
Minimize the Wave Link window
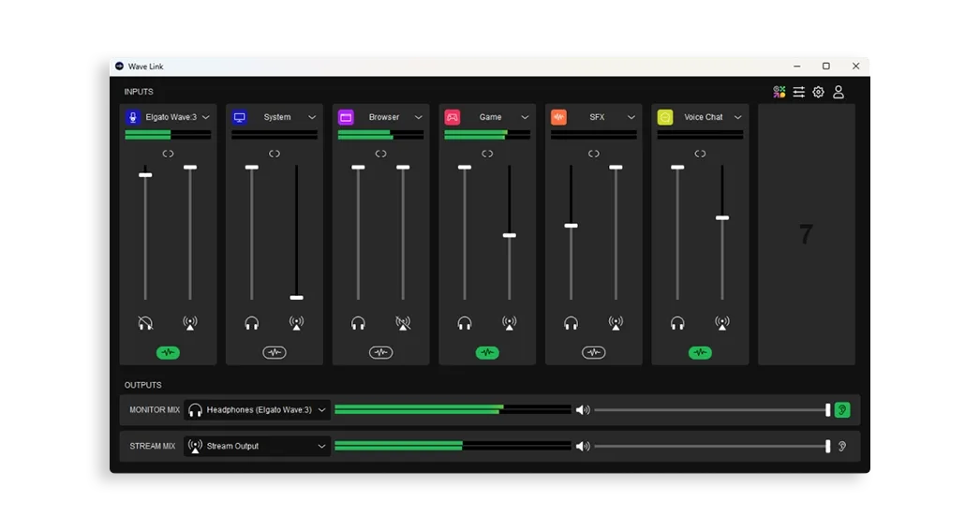[797, 66]
